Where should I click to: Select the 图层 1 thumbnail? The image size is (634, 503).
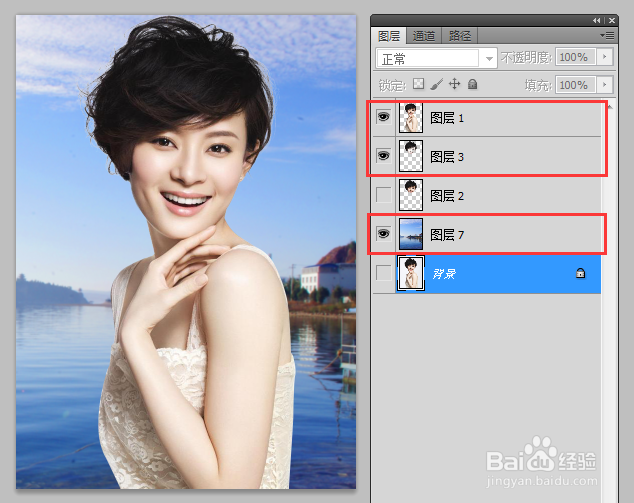point(411,117)
